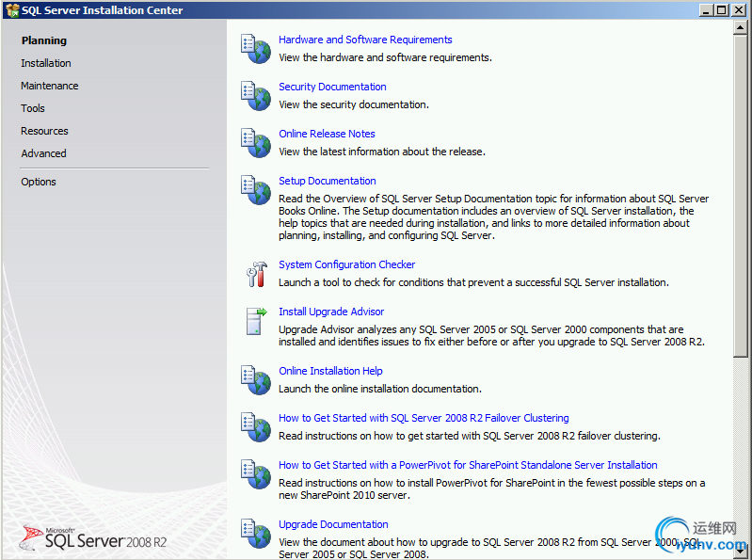Screen dimensions: 752x560
Task: Show the Resources page
Action: click(44, 131)
